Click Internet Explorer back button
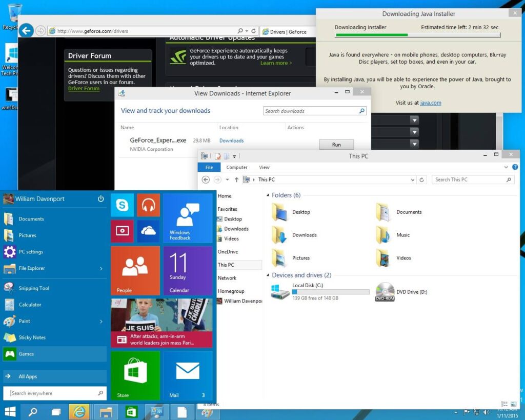The height and width of the screenshot is (420, 525). tap(26, 31)
